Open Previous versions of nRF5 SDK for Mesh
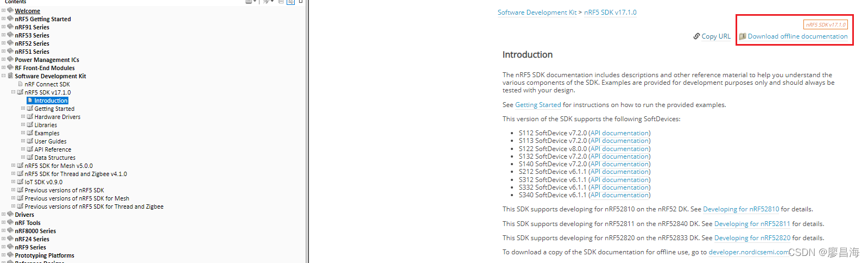This screenshot has height=263, width=868. pyautogui.click(x=77, y=198)
